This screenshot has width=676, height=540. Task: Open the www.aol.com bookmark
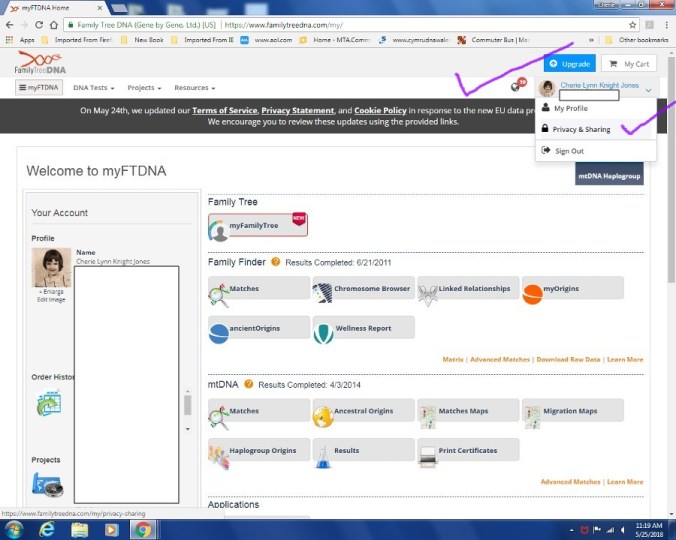point(267,40)
